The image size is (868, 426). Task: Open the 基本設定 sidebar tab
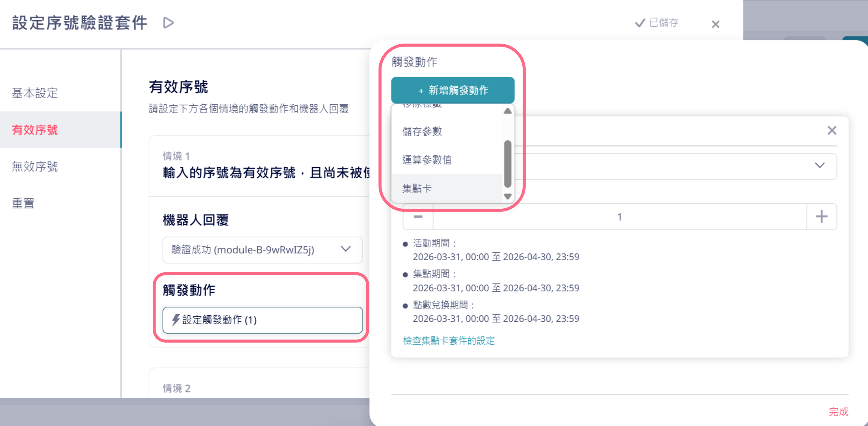(35, 93)
